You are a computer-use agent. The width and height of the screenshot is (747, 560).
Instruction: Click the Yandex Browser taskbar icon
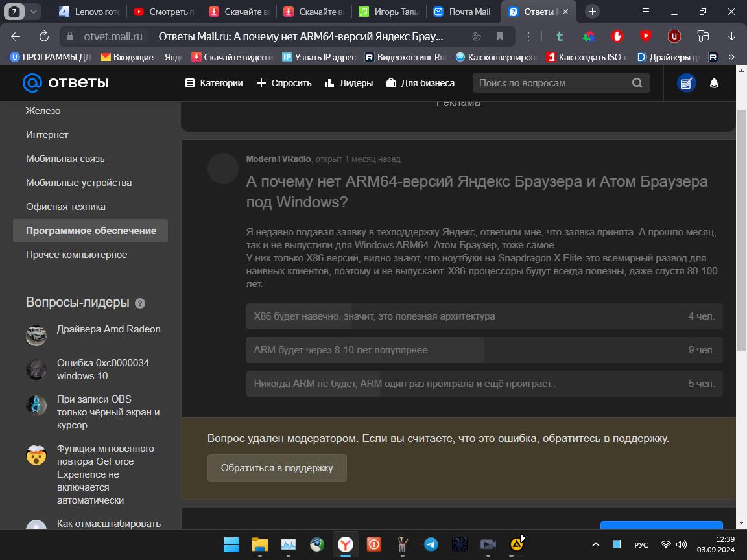346,544
